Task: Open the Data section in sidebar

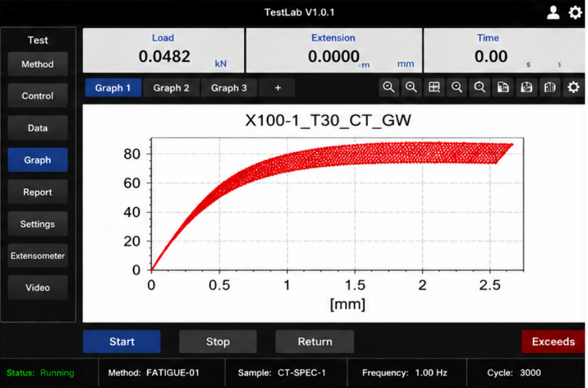Action: (37, 128)
